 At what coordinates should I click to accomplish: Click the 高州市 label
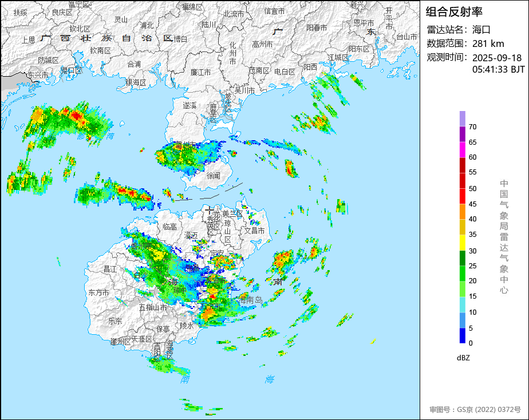(262, 44)
